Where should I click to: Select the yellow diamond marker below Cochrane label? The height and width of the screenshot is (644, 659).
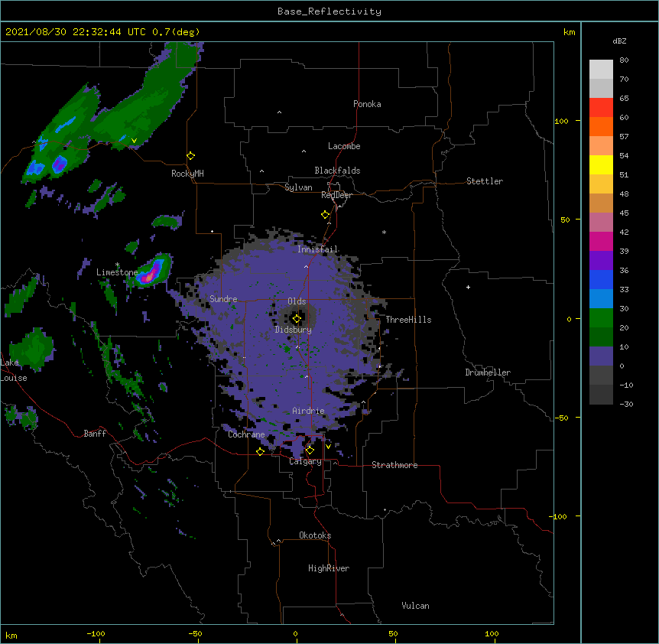pyautogui.click(x=260, y=451)
